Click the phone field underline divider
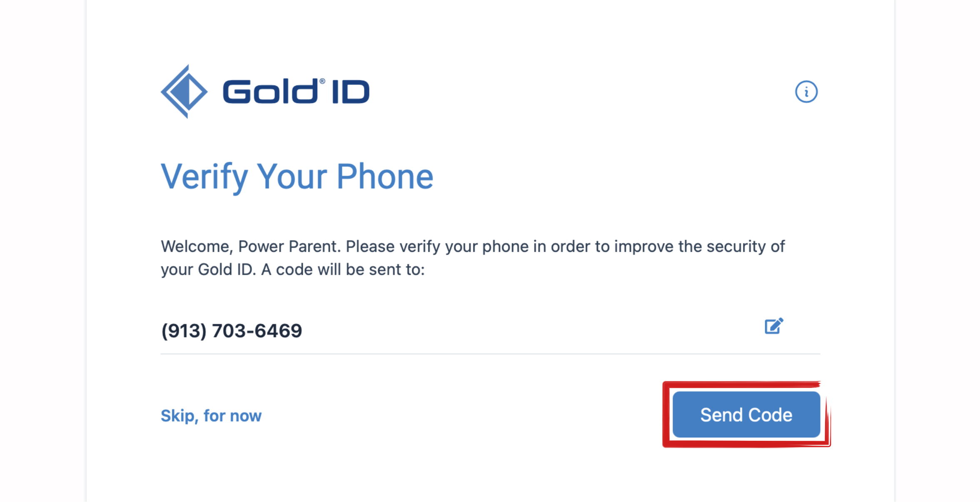The image size is (980, 502). point(490,354)
